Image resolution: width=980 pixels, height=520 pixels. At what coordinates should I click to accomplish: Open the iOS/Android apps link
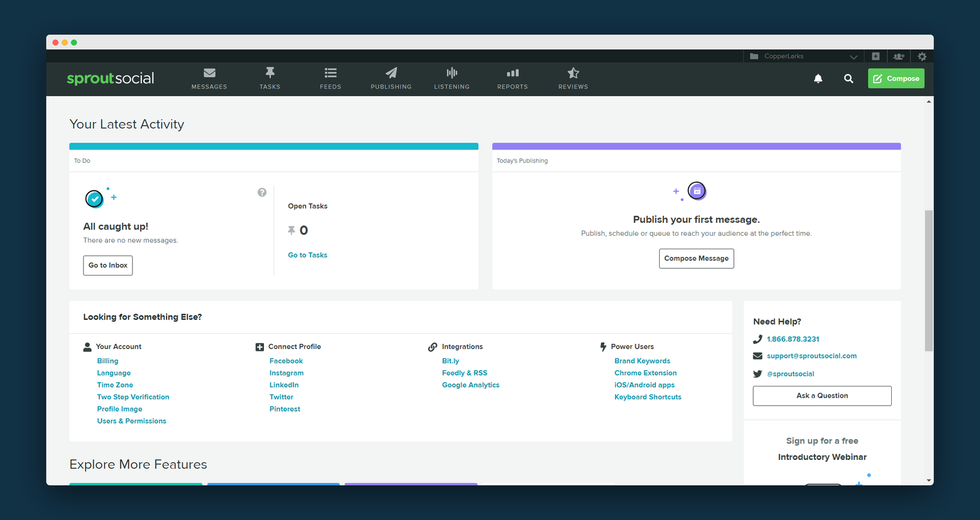pos(644,385)
